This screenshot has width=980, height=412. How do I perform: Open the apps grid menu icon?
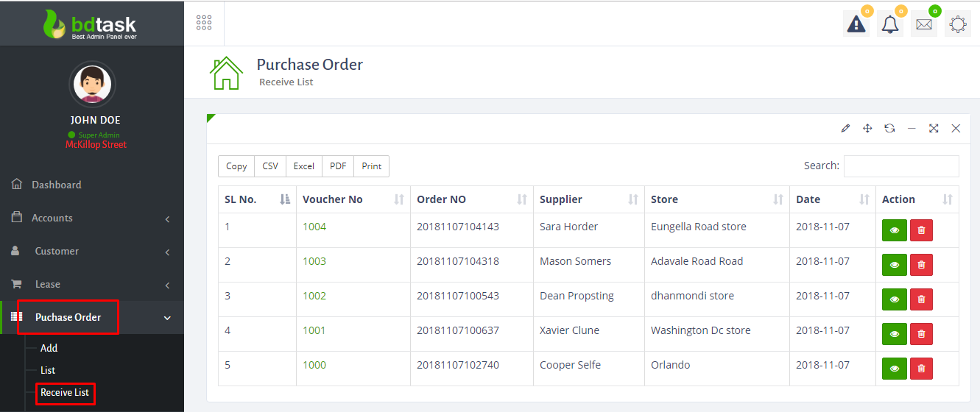pyautogui.click(x=204, y=23)
